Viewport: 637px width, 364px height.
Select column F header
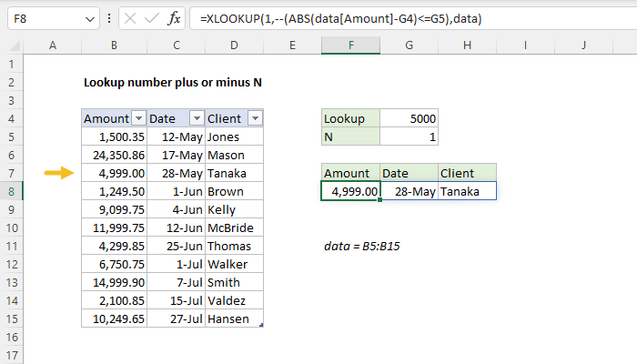click(350, 45)
